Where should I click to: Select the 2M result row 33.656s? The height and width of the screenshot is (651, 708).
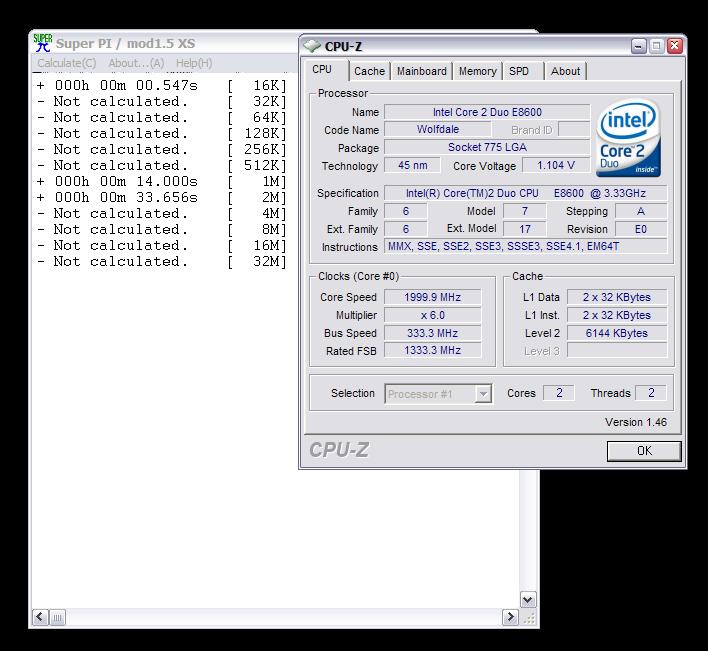pos(162,197)
